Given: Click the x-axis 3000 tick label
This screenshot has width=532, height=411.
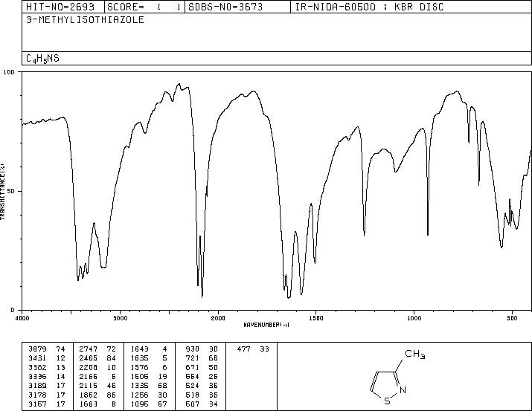Looking at the screenshot, I should pyautogui.click(x=120, y=318).
